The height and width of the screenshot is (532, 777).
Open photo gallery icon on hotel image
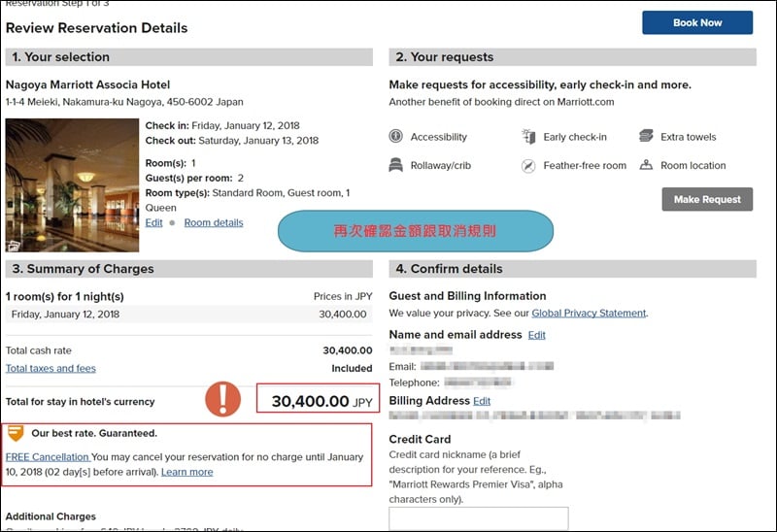[13, 246]
